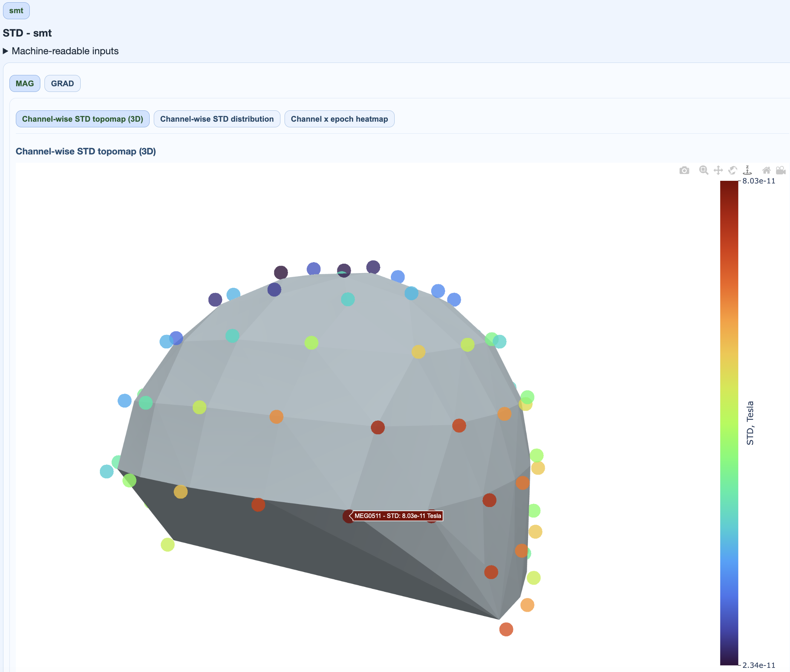Open Channel-wise STD distribution tab
Viewport: 790px width, 672px height.
[x=216, y=119]
